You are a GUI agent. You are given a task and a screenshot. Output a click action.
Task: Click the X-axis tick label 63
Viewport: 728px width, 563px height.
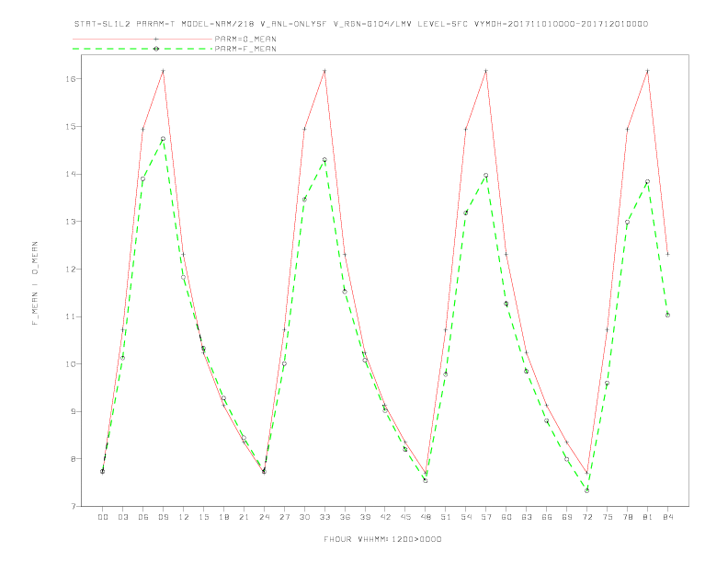[527, 517]
